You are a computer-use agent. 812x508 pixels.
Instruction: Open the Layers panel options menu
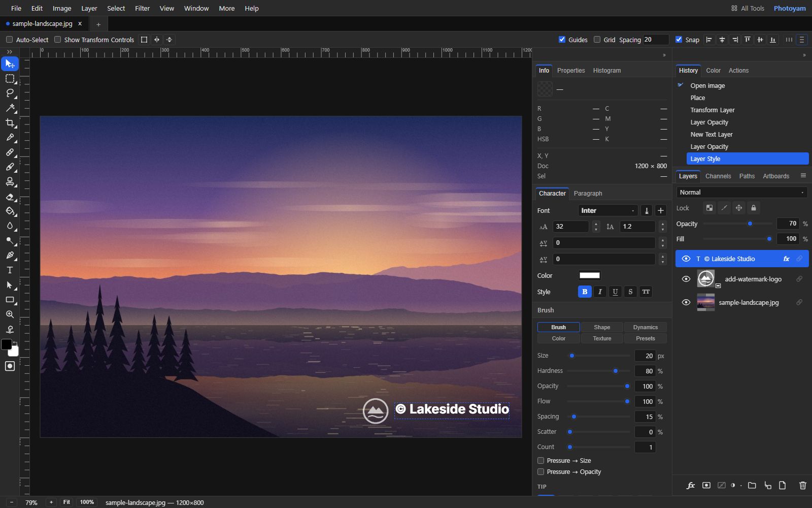pos(803,176)
